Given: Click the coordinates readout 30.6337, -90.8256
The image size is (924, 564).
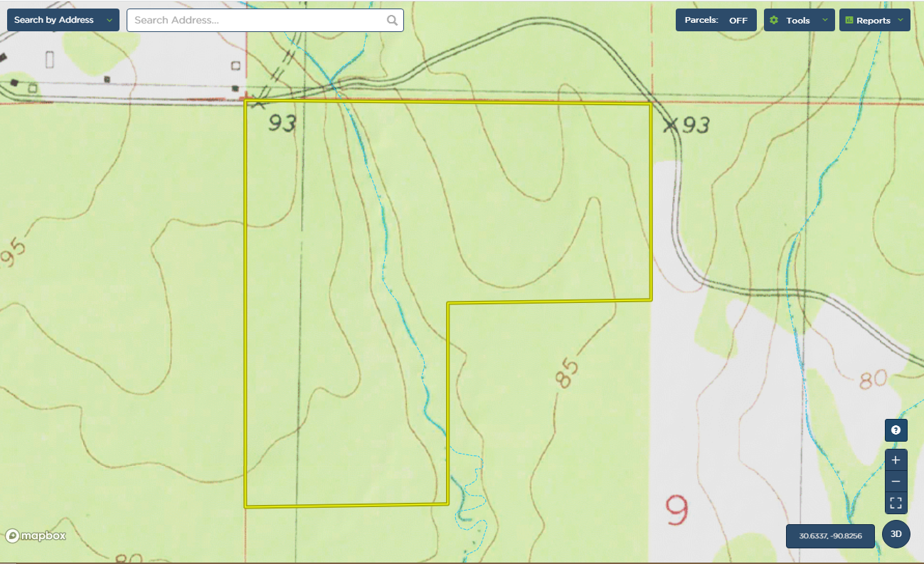Looking at the screenshot, I should click(x=830, y=536).
